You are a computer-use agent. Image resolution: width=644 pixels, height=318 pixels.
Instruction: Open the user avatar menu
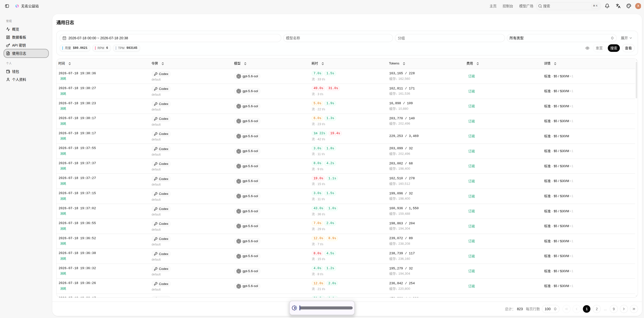coord(638,6)
